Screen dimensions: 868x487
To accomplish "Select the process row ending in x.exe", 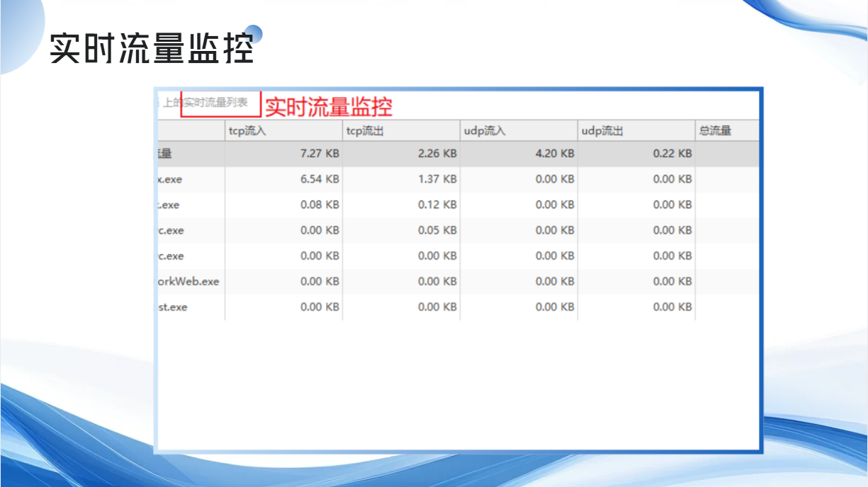I will 458,179.
